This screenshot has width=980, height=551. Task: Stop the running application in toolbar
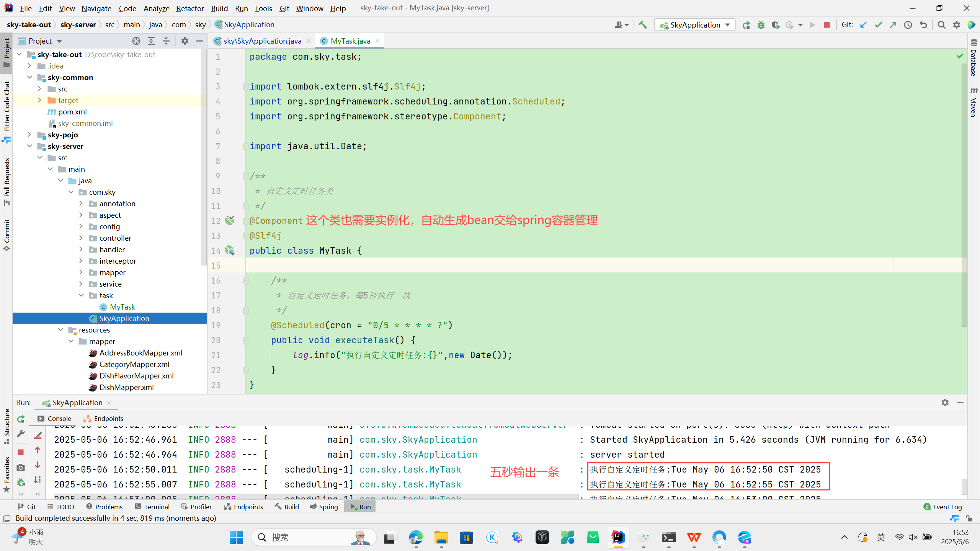827,25
